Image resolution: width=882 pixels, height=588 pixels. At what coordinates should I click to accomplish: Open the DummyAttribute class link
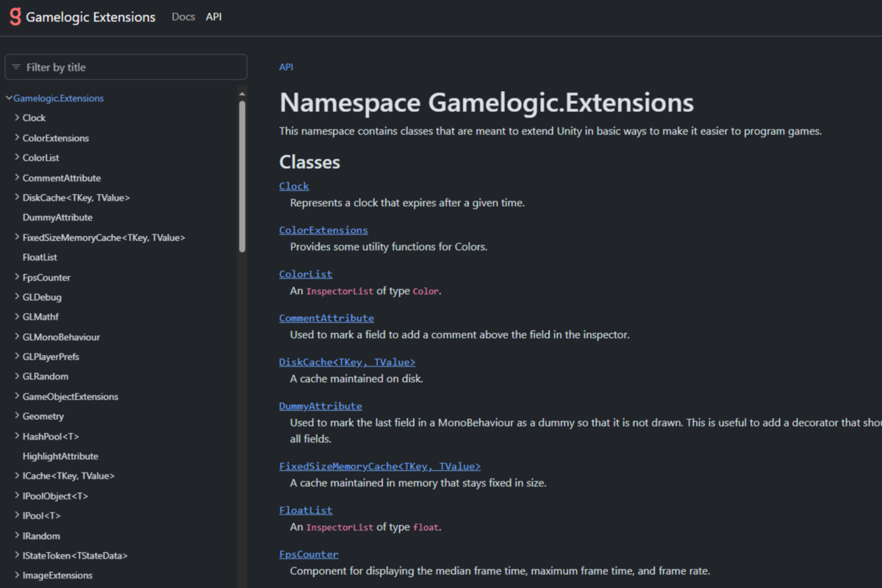320,406
